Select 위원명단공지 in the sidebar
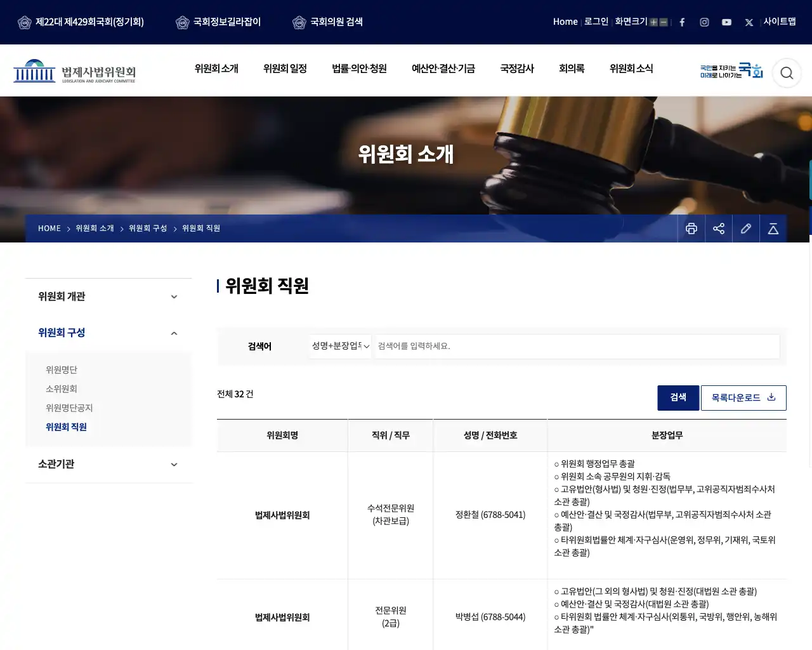The image size is (812, 650). click(x=69, y=408)
